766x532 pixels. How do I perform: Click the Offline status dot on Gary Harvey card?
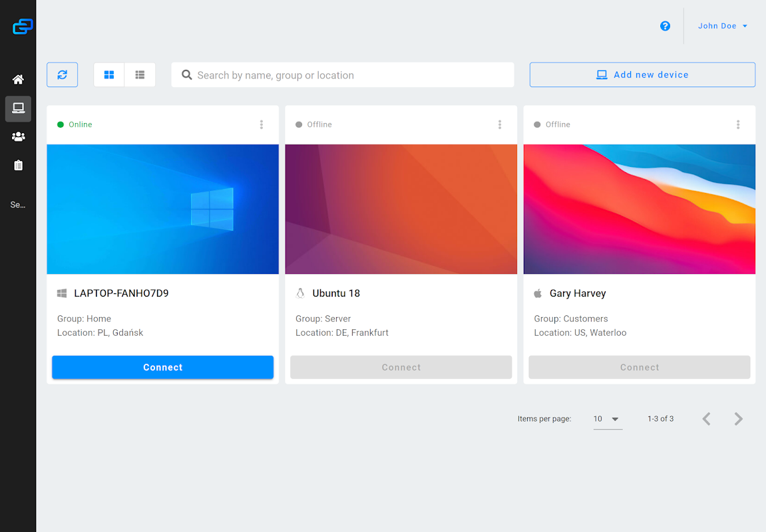pos(537,124)
